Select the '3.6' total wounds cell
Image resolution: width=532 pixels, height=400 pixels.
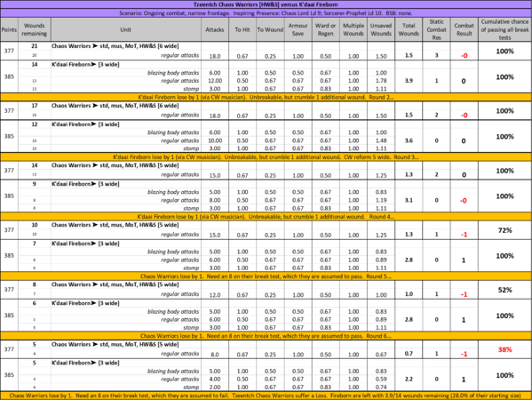click(409, 140)
